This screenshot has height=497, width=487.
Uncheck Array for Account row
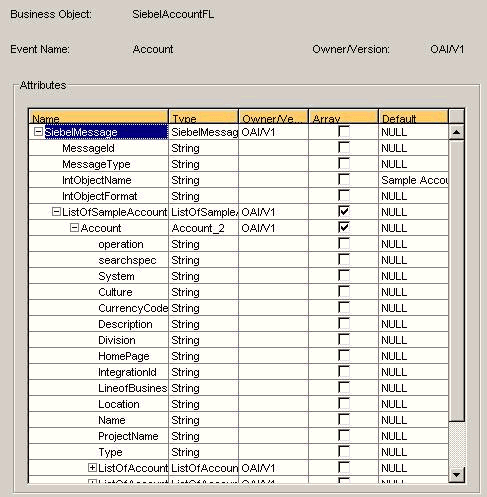[x=344, y=227]
